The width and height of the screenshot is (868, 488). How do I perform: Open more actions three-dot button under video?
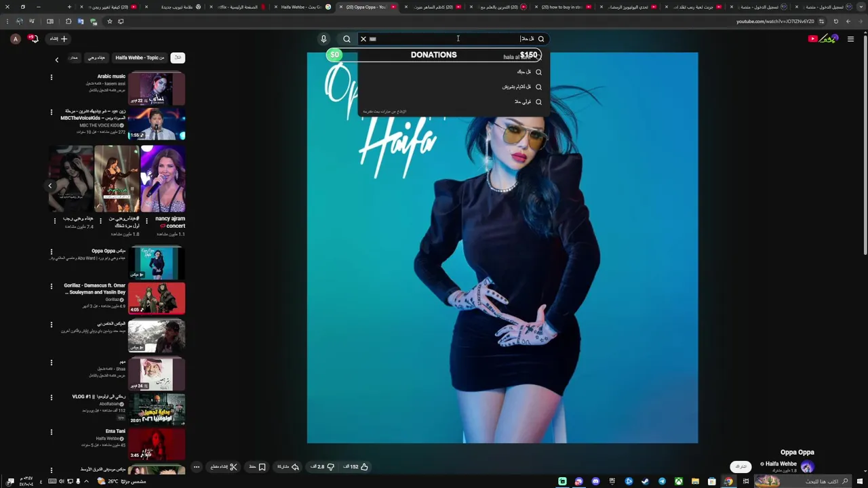point(197,467)
